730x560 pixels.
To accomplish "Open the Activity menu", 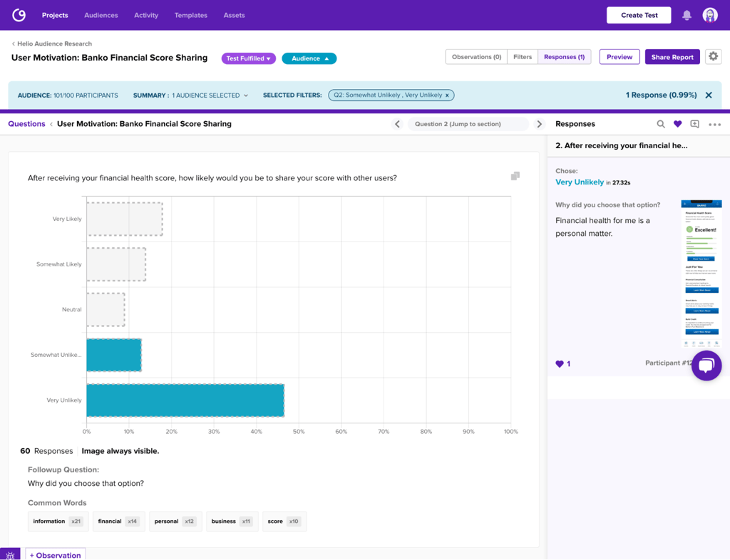I will coord(146,16).
